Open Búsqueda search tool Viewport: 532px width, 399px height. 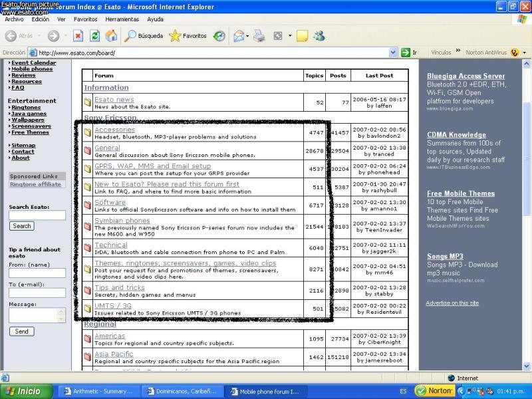[x=144, y=36]
